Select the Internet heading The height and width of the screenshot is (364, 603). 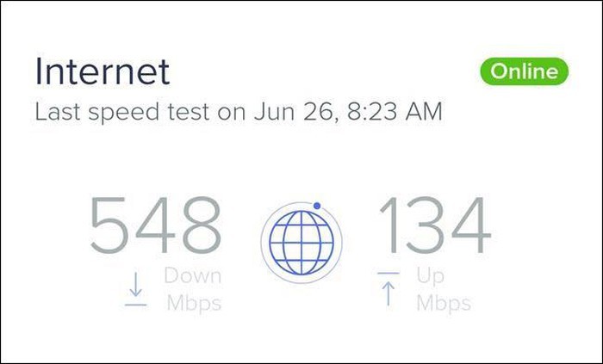103,71
